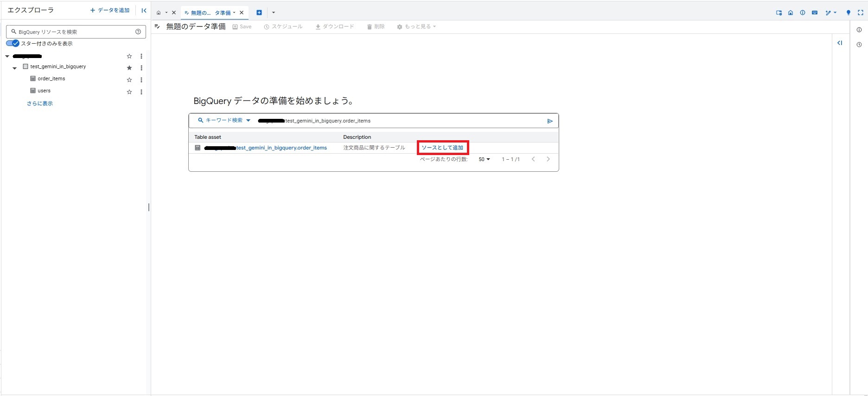Enter fullscreen mode via top-right icon
The width and height of the screenshot is (868, 396).
860,13
